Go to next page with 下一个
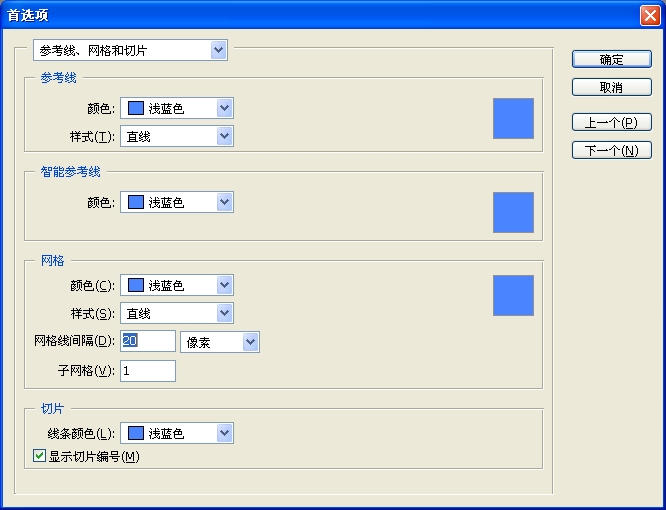The height and width of the screenshot is (510, 666). 611,151
